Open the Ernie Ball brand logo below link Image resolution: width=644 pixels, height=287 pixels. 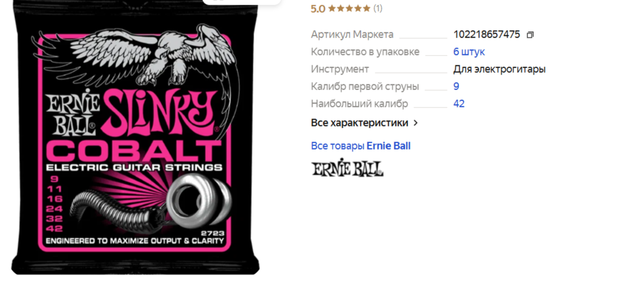tap(347, 169)
